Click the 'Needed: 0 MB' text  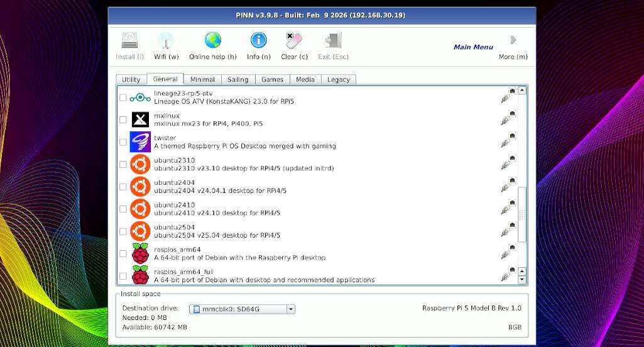[x=145, y=318]
